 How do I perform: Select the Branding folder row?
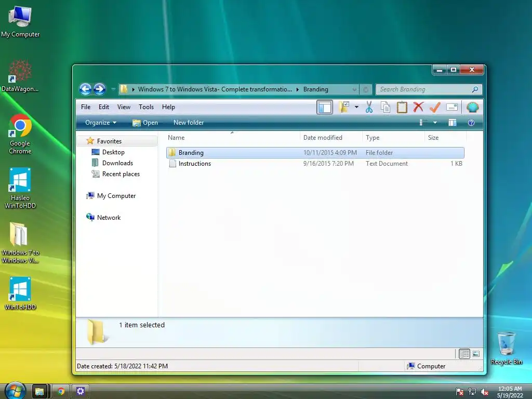coord(315,153)
